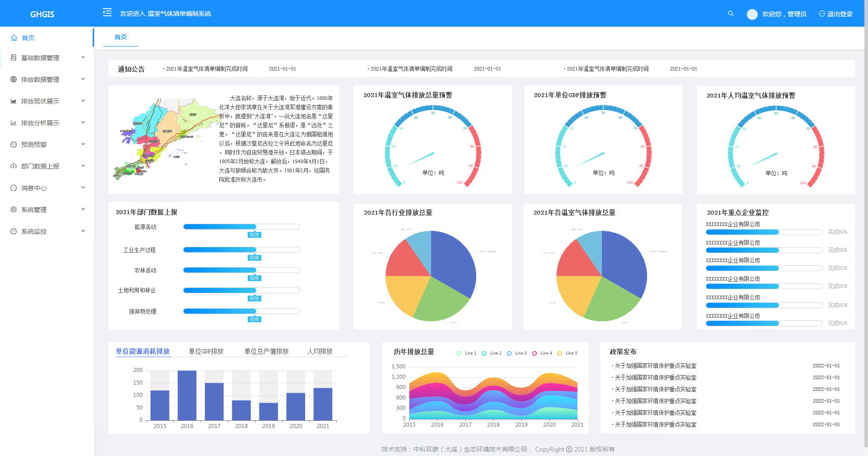Expand the 基础数据管理 menu chevron
The width and height of the screenshot is (868, 456).
(x=83, y=57)
